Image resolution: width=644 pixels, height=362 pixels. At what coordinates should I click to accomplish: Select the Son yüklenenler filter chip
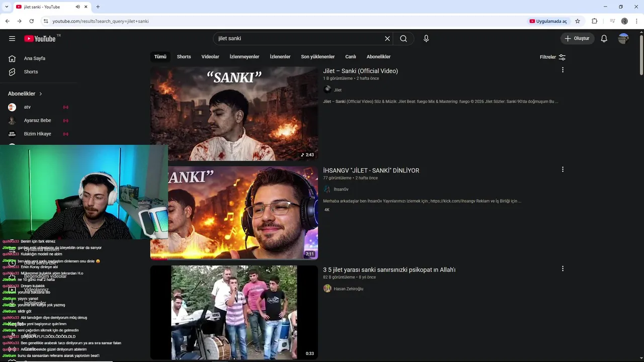click(317, 57)
